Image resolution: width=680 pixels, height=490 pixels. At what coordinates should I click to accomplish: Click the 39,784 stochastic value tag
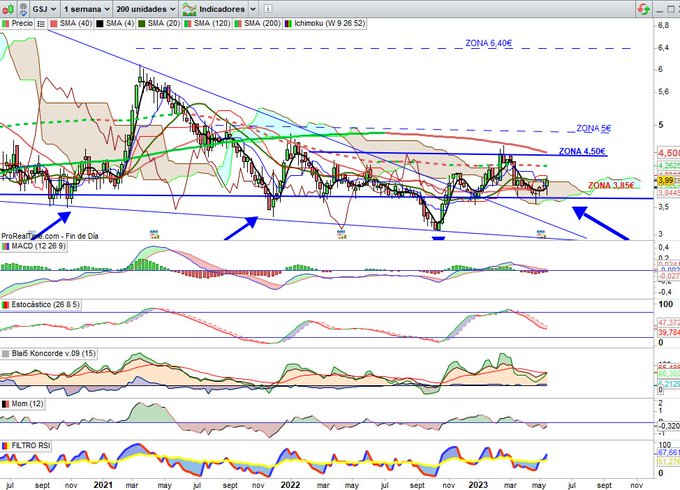click(x=669, y=332)
